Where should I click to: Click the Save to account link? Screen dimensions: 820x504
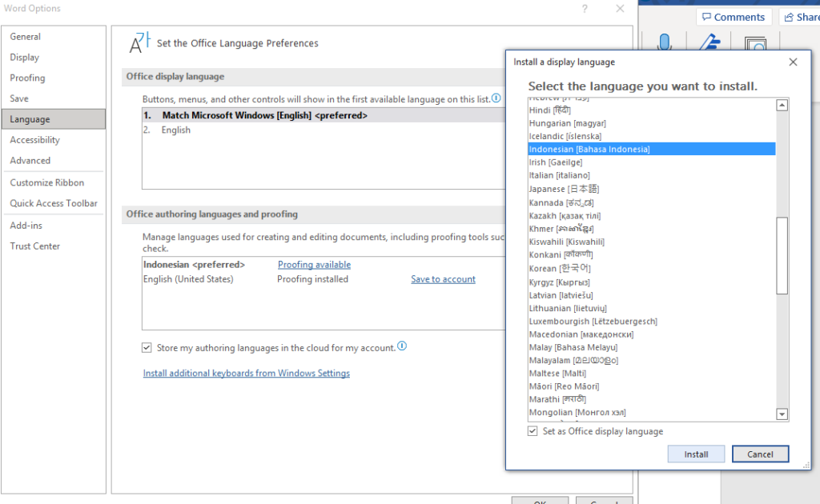point(443,279)
